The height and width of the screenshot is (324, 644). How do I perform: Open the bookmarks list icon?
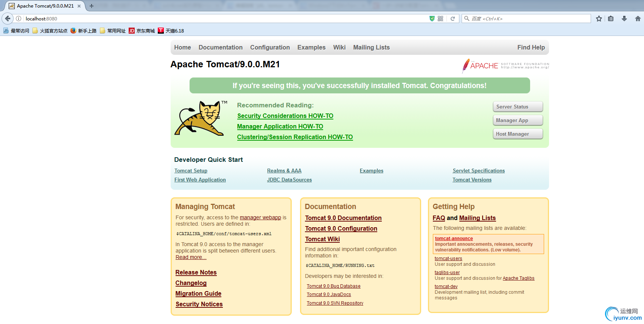pos(611,19)
